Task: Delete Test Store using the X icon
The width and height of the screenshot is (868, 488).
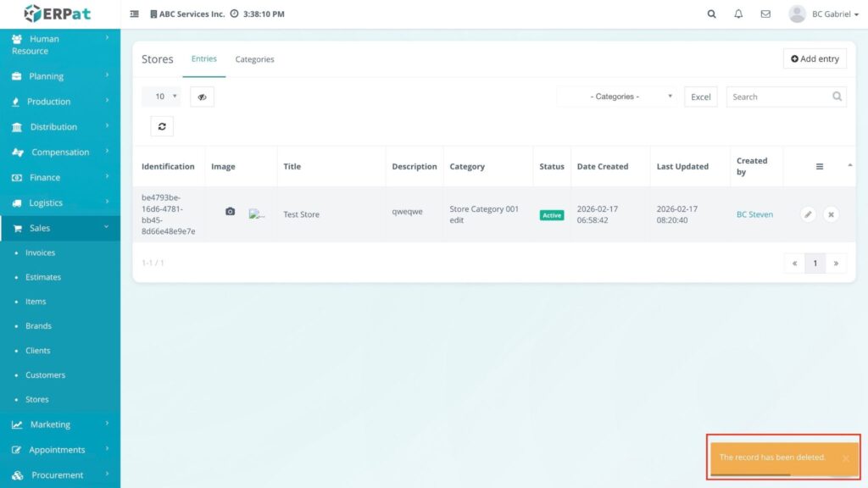Action: (x=831, y=214)
